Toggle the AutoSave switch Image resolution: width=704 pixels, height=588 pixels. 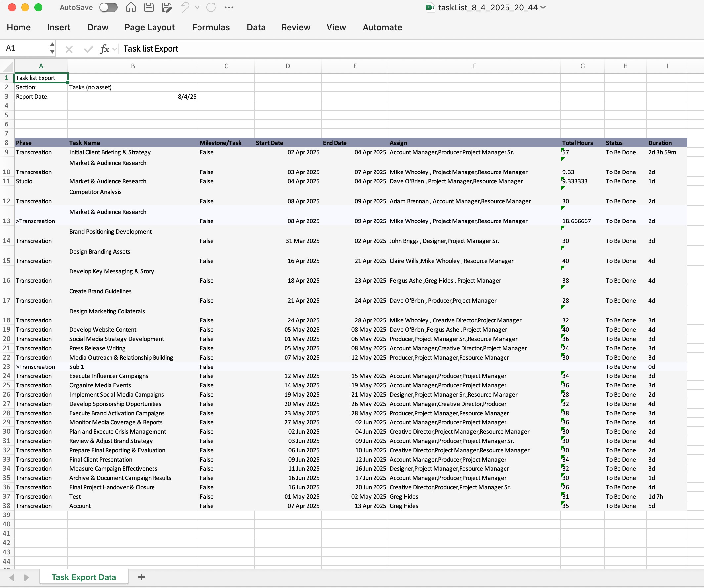pos(108,7)
